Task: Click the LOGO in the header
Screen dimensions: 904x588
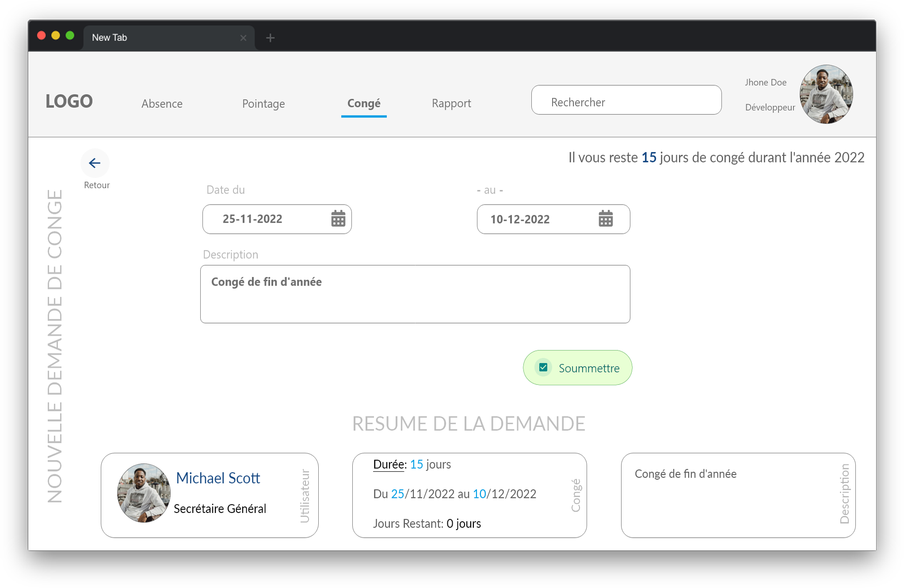Action: [69, 101]
